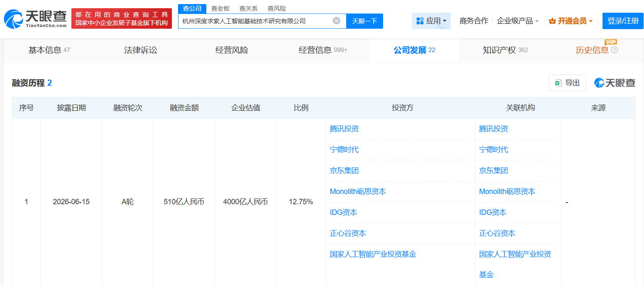Open 京东集团 in the 投资方 column

pyautogui.click(x=344, y=171)
